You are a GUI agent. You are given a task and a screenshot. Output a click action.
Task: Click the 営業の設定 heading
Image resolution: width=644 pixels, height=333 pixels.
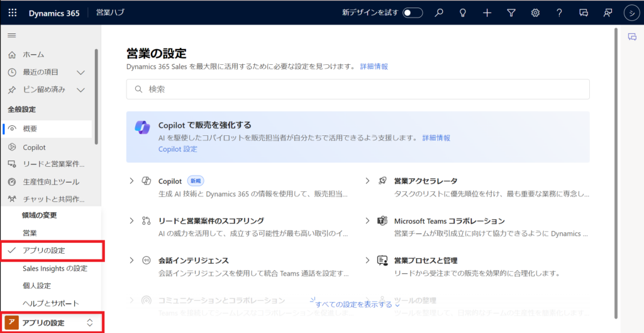click(157, 54)
